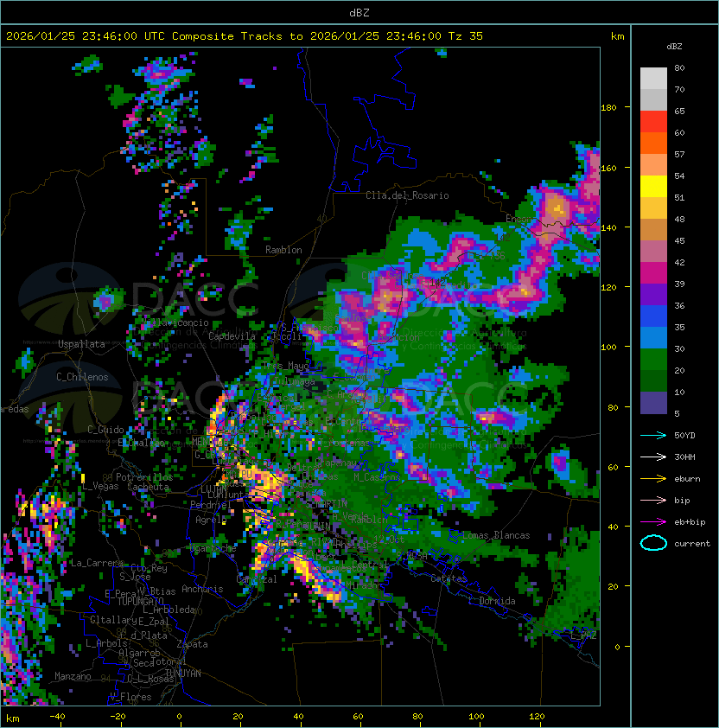Image resolution: width=719 pixels, height=728 pixels.
Task: Click the 'current' legend label
Action: coord(692,544)
